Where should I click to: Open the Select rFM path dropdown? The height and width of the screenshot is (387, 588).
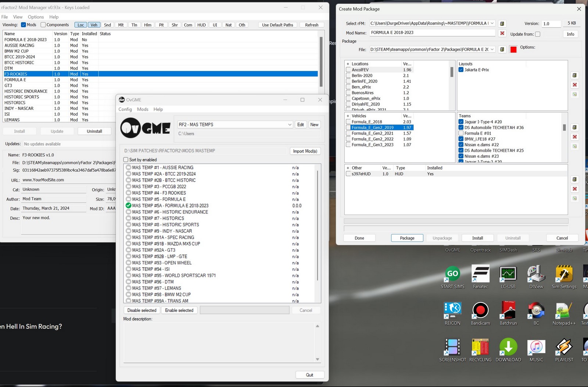pos(492,24)
